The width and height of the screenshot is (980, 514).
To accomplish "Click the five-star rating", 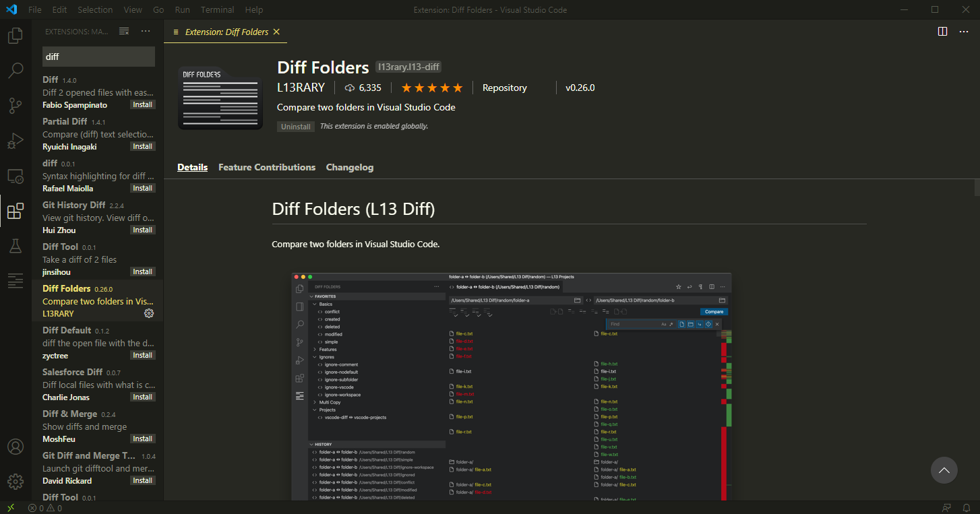I will coord(432,88).
